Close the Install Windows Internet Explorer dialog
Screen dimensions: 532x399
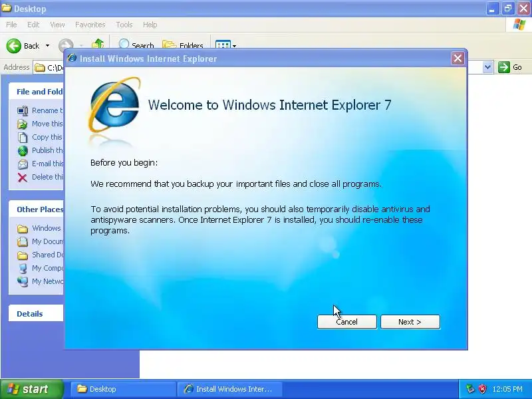458,59
